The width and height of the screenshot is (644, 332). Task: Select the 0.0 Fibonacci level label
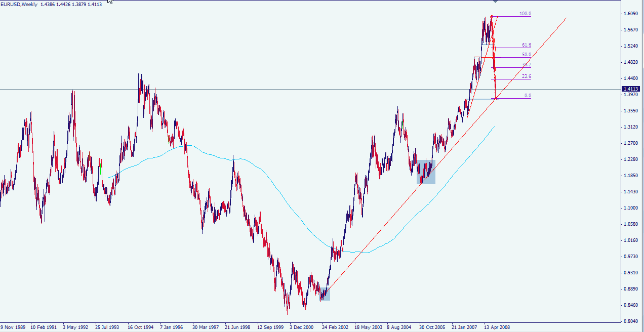coord(528,96)
